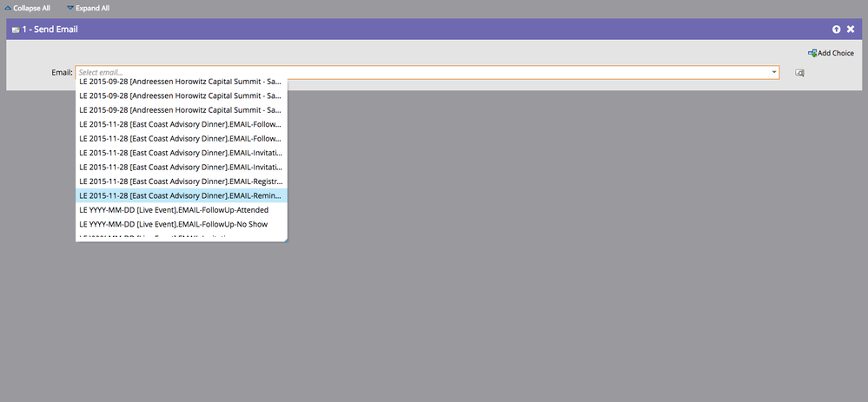Screen dimensions: 868x402
Task: Select the first East Coast EMAIL-Invitati entry
Action: click(180, 153)
